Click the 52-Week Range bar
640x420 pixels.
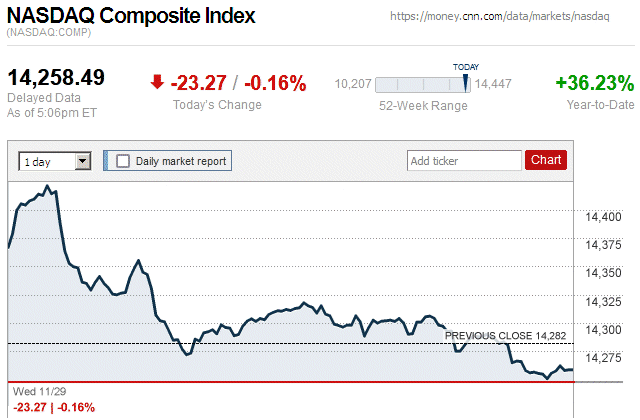pos(421,86)
